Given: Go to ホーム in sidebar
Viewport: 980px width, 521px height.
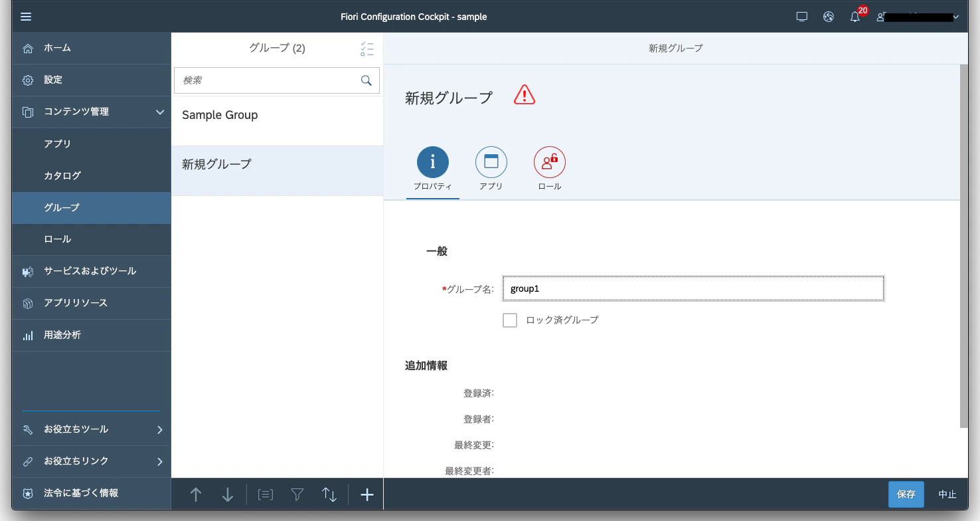Looking at the screenshot, I should (92, 49).
